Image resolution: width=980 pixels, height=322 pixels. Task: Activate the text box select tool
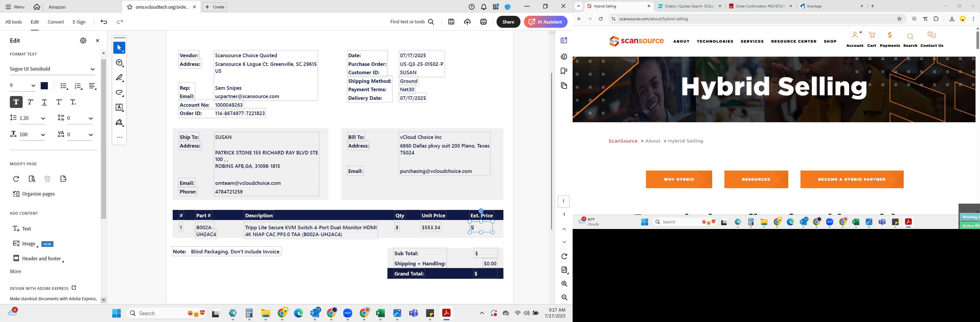(120, 108)
